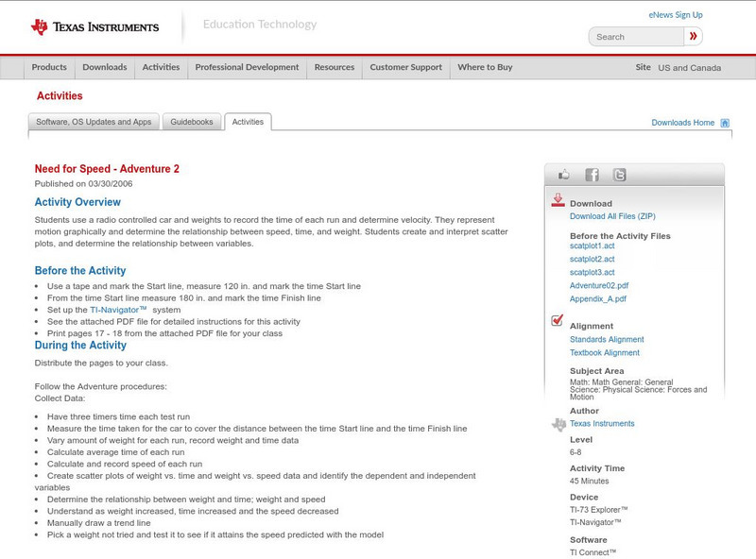This screenshot has width=756, height=559.
Task: Switch to Software, OS Updates and Apps tab
Action: click(x=94, y=122)
